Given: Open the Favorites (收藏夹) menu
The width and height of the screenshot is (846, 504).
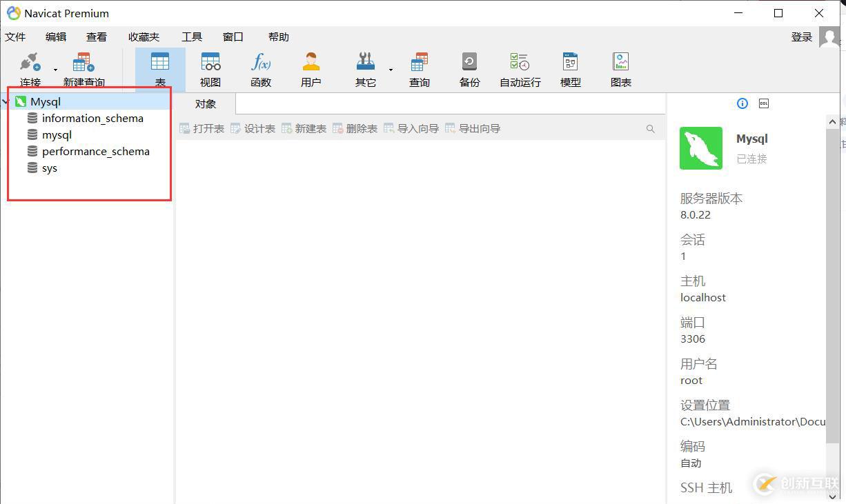Looking at the screenshot, I should [x=144, y=37].
